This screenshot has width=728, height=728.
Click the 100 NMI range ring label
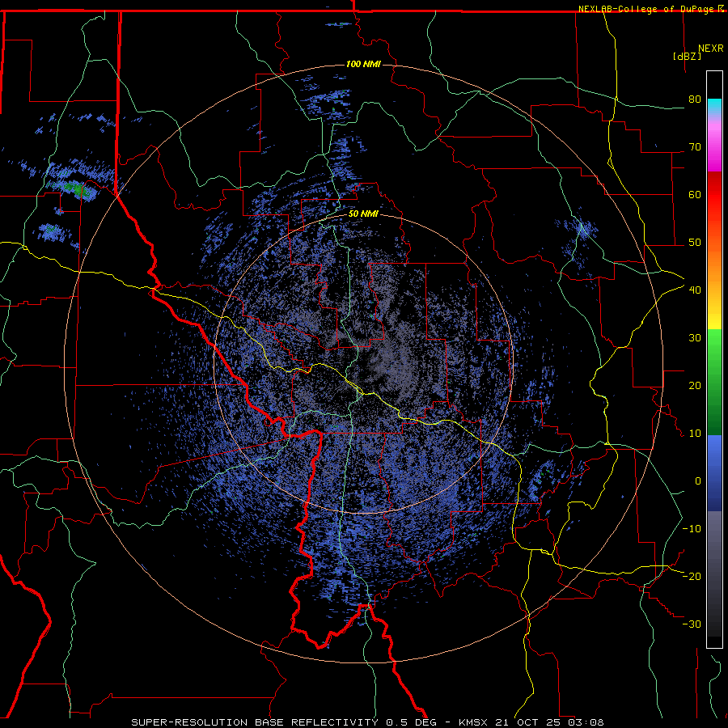363,64
